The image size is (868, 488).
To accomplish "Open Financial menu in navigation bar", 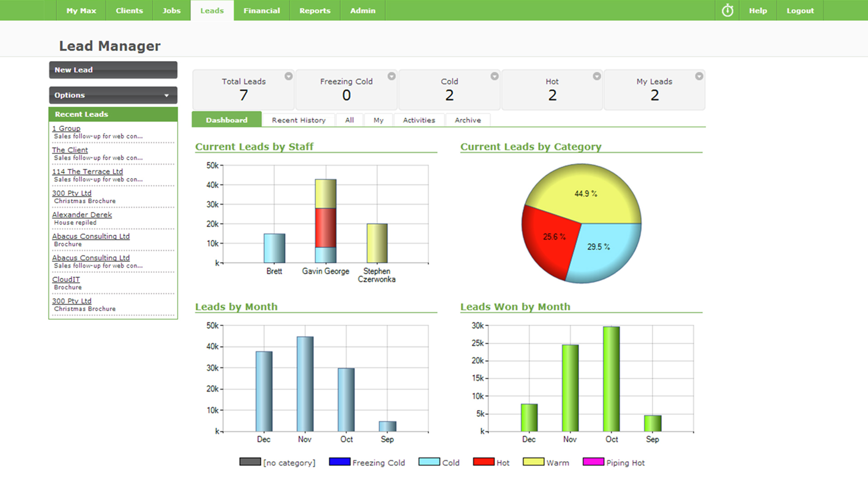I will (x=261, y=10).
